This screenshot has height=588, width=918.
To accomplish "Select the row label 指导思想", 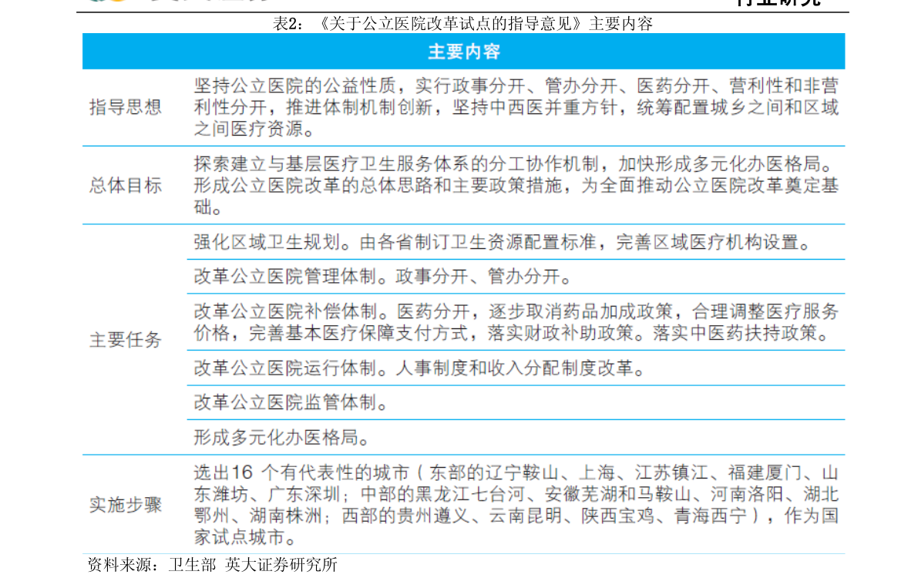I will pos(126,107).
